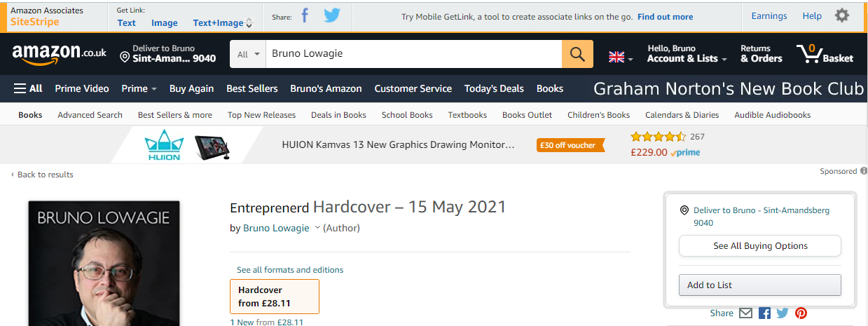The image size is (868, 326).
Task: Open SiteStripe settings gear
Action: [842, 15]
